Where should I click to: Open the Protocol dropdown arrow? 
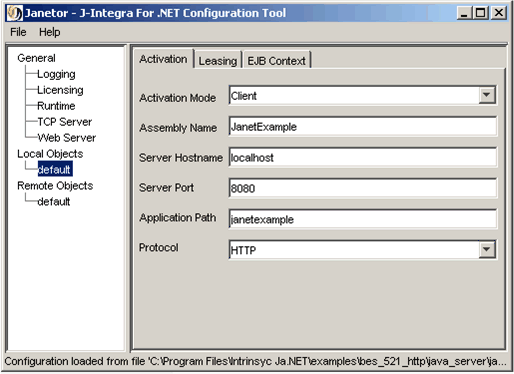click(x=487, y=249)
